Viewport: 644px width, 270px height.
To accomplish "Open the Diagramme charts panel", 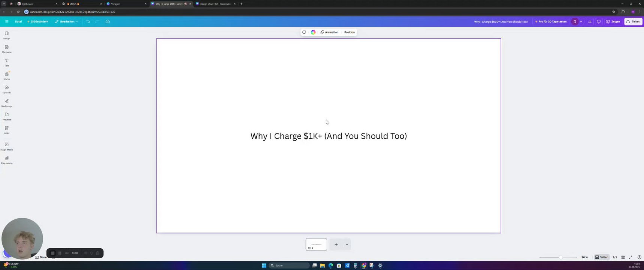I will pyautogui.click(x=7, y=160).
